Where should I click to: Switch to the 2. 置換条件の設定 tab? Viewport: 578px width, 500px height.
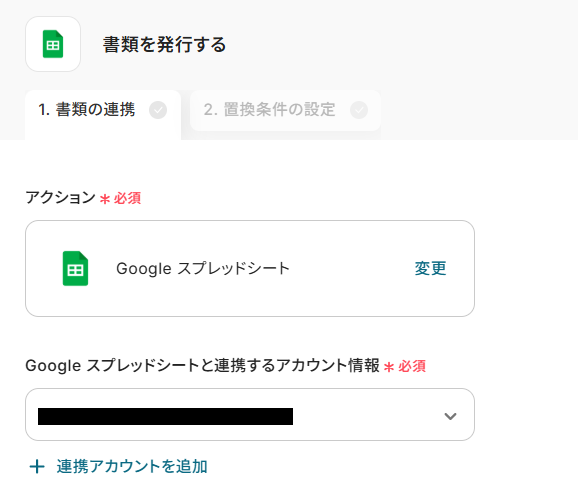point(285,110)
